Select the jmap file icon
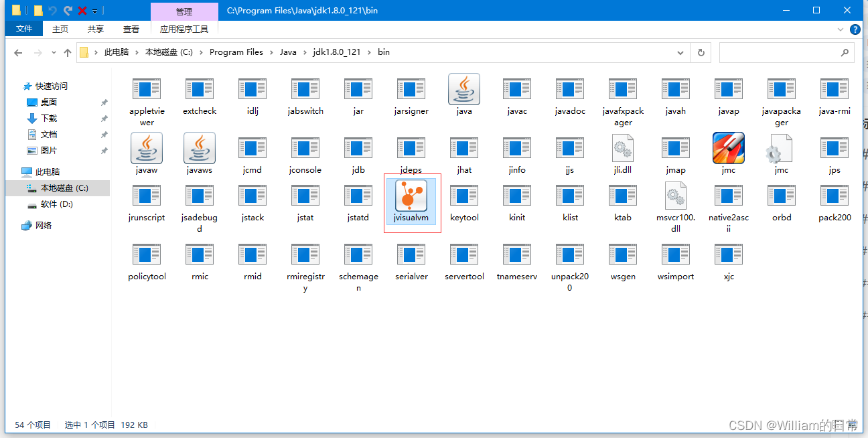The image size is (868, 438). 676,148
